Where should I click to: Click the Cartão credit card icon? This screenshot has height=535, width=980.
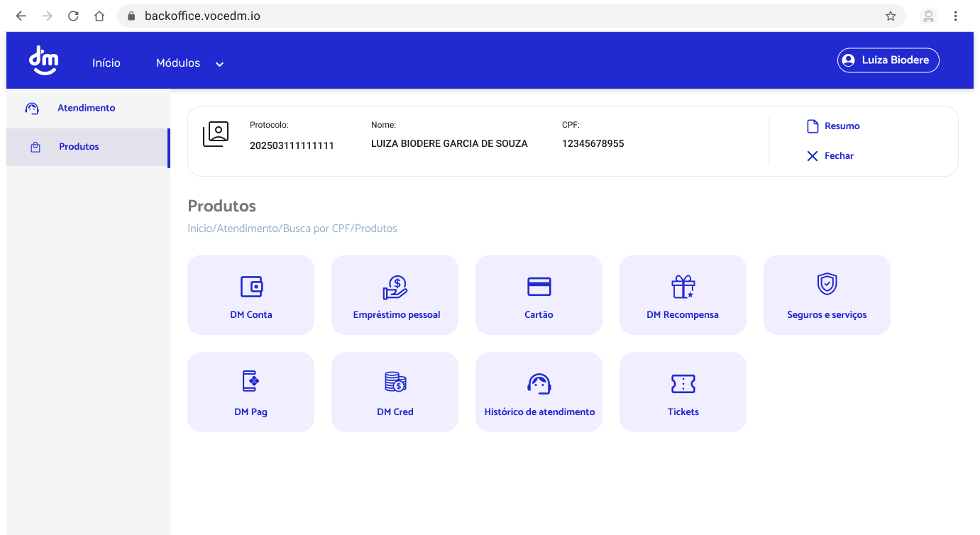coord(539,286)
